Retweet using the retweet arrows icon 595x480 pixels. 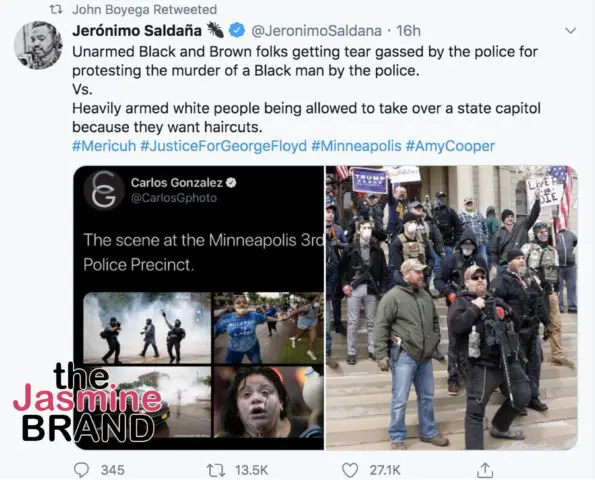pyautogui.click(x=216, y=471)
